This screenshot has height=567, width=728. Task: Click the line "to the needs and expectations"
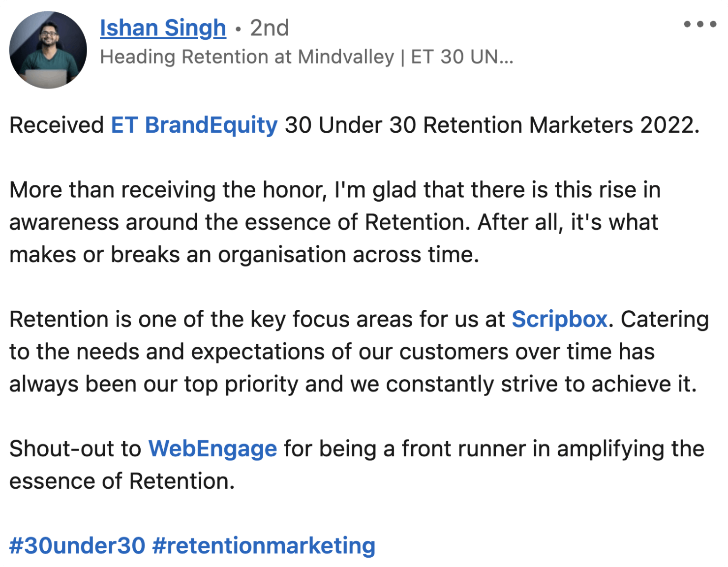tap(332, 352)
